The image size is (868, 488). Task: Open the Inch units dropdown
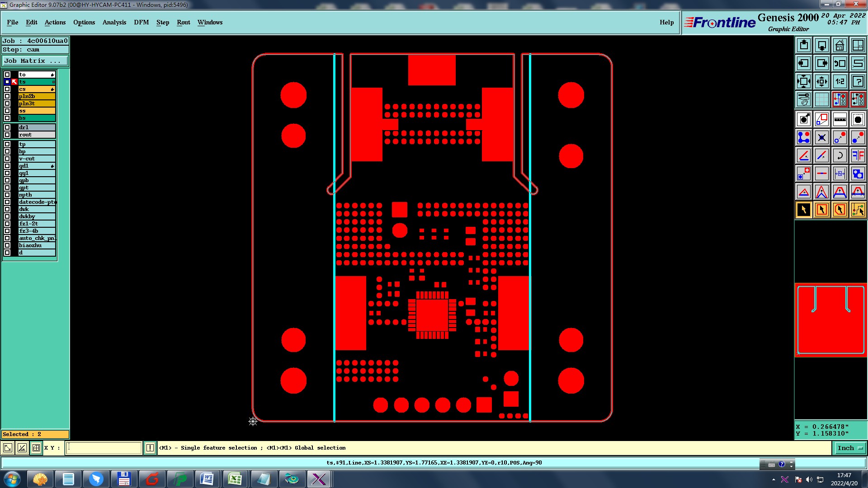(x=850, y=448)
